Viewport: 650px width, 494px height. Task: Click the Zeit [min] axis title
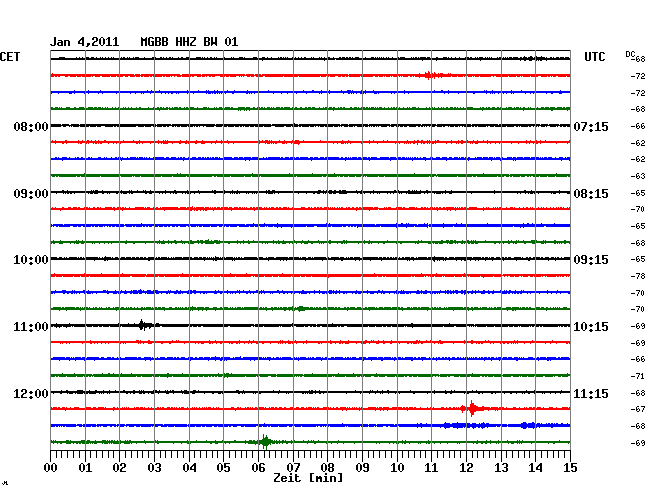tap(308, 478)
